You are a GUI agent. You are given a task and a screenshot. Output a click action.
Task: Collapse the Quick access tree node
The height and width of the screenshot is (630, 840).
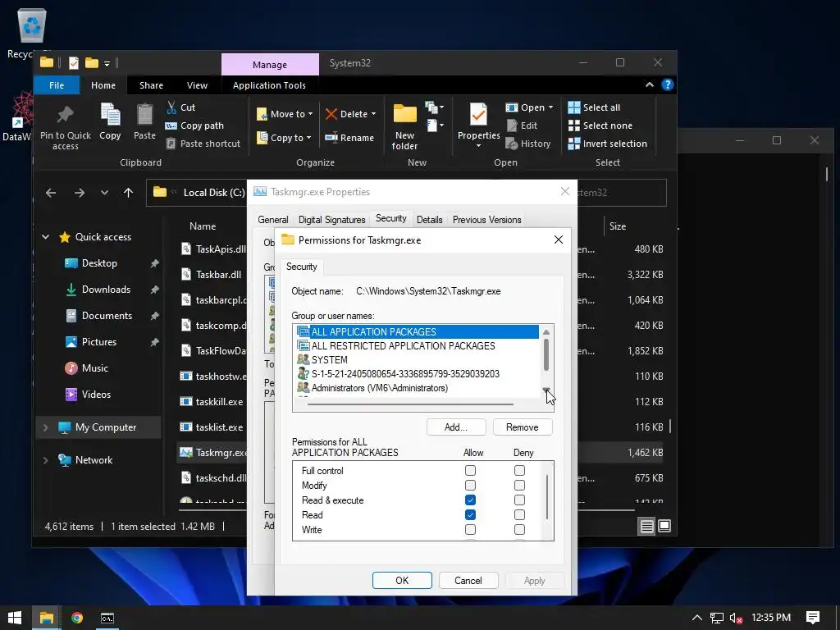pos(46,237)
